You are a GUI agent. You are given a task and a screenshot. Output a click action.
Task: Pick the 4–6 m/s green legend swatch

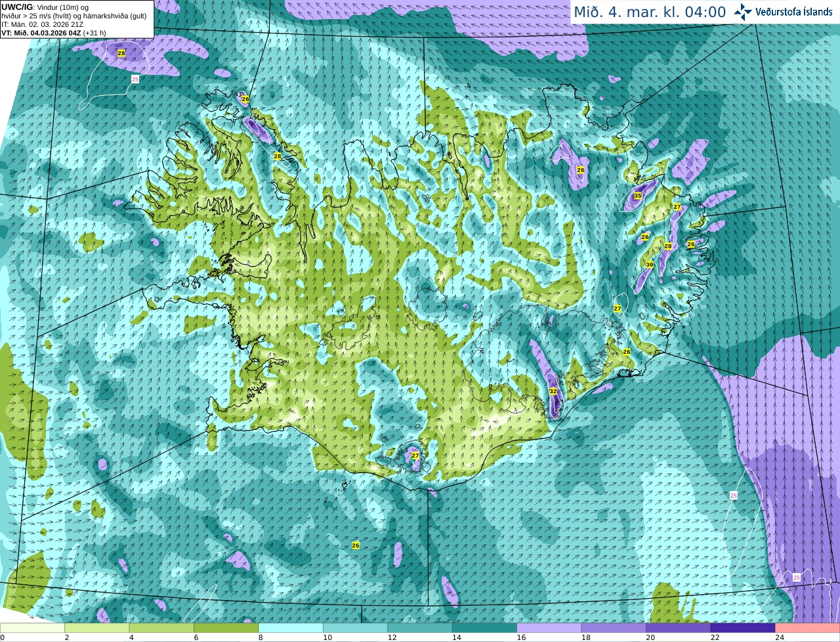coord(161,628)
